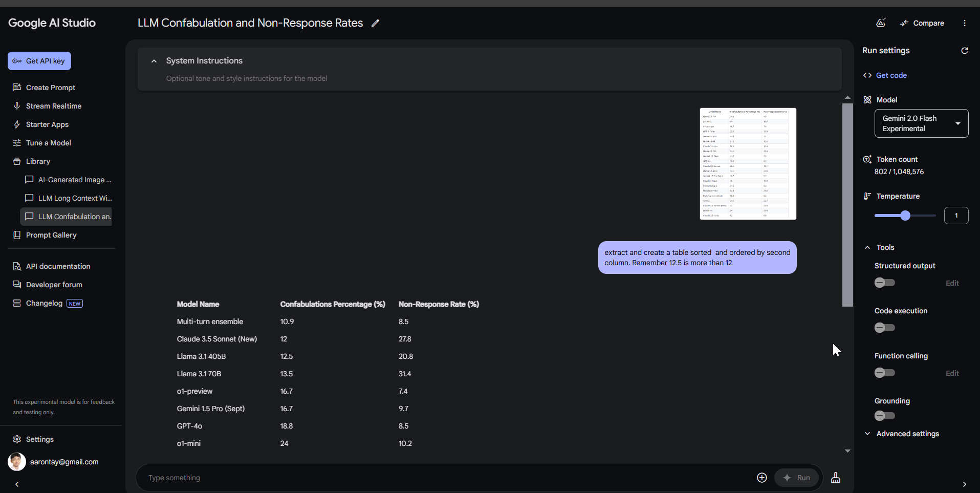Edit Structured output schema

point(952,283)
